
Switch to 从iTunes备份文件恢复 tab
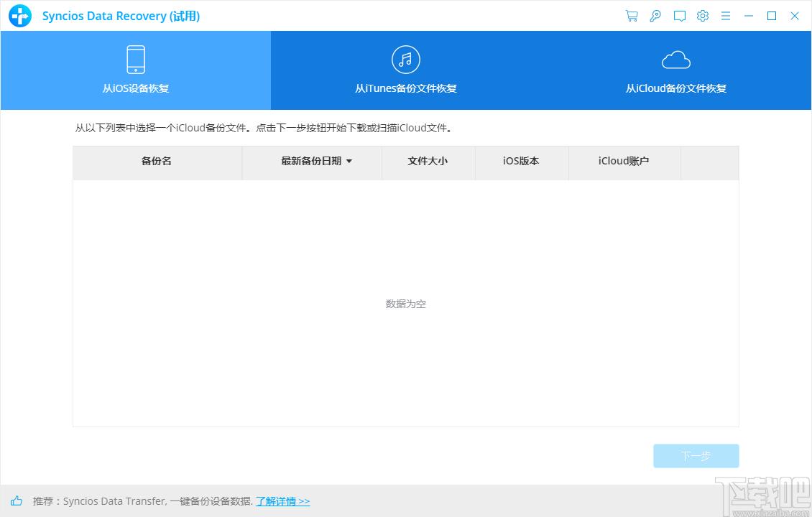(x=406, y=70)
